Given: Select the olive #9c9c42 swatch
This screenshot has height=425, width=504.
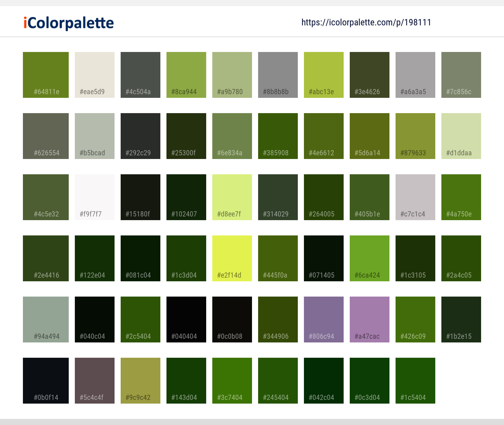Looking at the screenshot, I should (141, 381).
